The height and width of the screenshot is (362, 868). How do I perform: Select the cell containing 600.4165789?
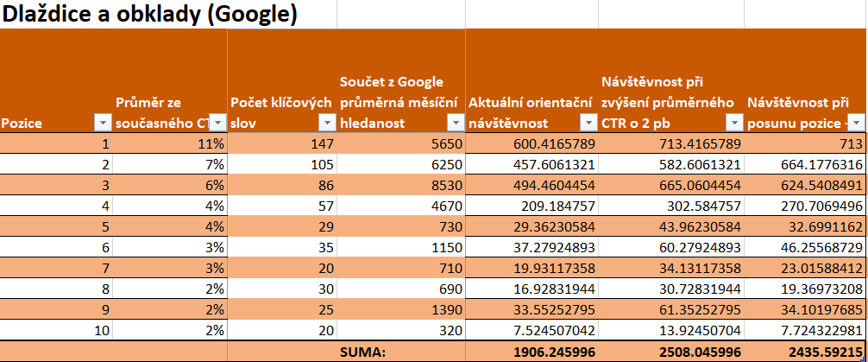531,143
